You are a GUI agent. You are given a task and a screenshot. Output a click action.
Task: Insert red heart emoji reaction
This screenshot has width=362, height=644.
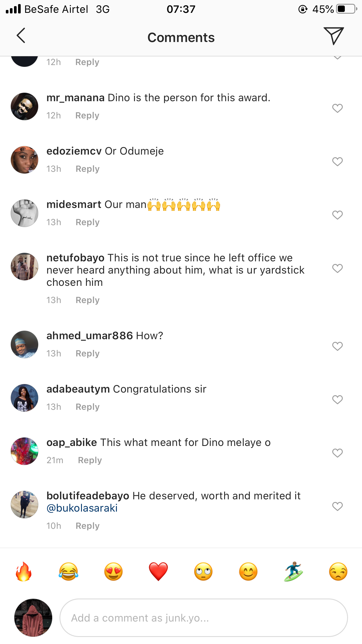pyautogui.click(x=158, y=572)
